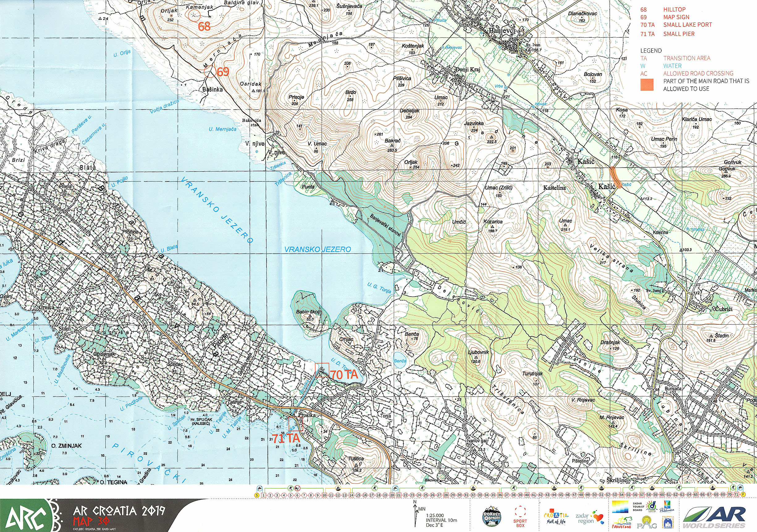Click the 'TRANSITION AREA' legend text

[x=687, y=58]
